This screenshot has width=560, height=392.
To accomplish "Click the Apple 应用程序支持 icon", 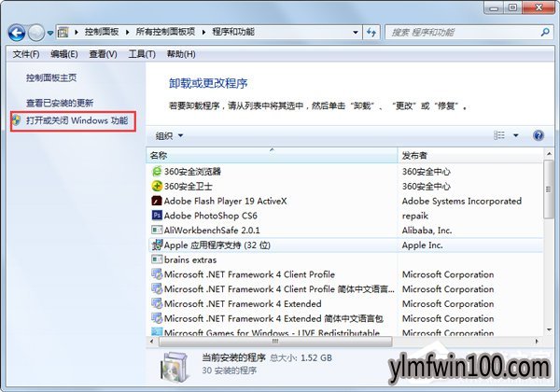I will coord(157,245).
